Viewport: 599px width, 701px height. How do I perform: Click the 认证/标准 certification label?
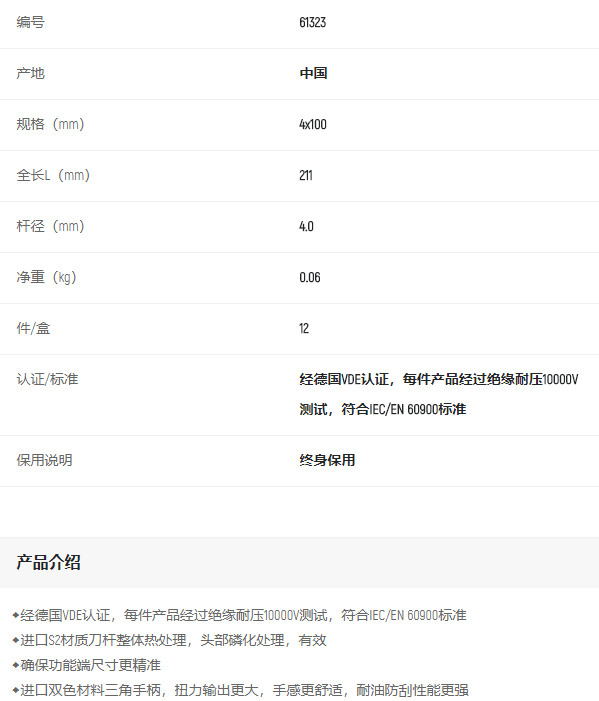(47, 379)
